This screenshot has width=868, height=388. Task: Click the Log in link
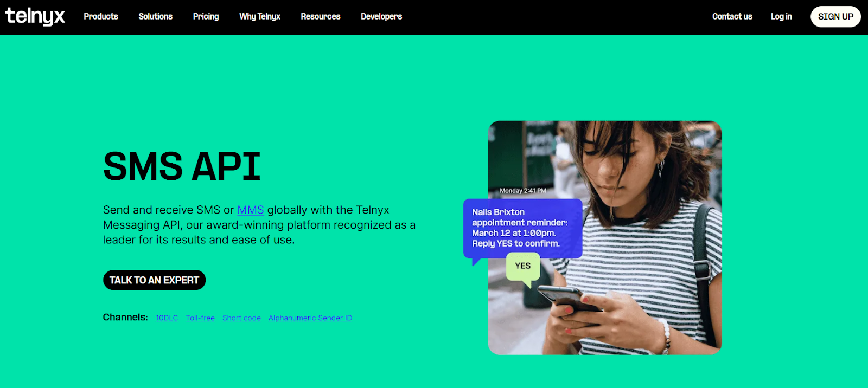(x=781, y=16)
